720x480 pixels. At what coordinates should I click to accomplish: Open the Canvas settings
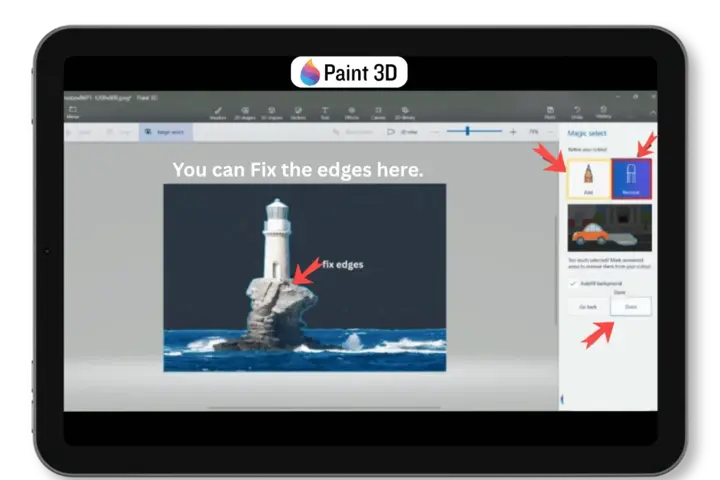pyautogui.click(x=378, y=112)
